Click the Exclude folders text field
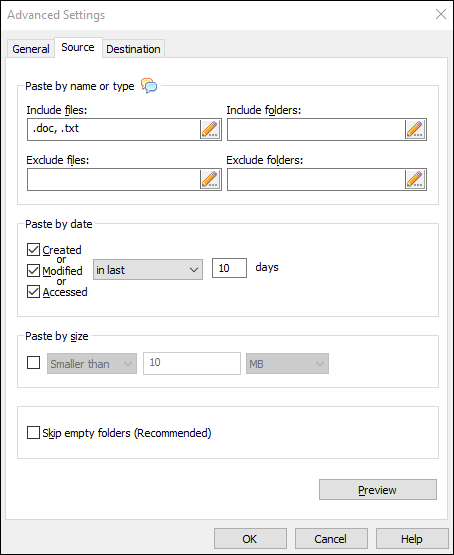The width and height of the screenshot is (454, 555). click(316, 179)
